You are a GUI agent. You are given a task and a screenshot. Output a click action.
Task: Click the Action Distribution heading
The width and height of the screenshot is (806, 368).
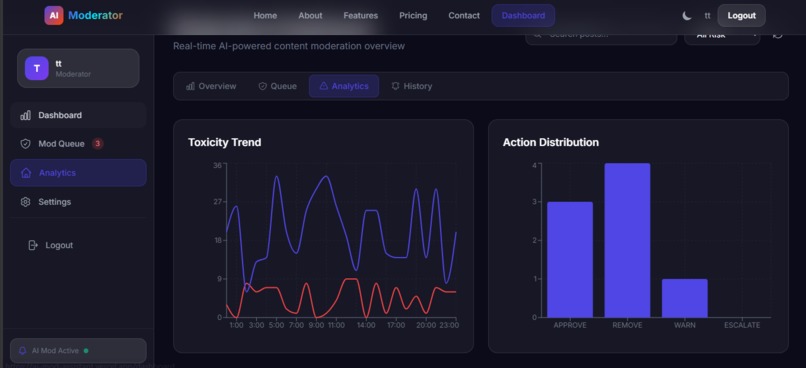pos(551,142)
